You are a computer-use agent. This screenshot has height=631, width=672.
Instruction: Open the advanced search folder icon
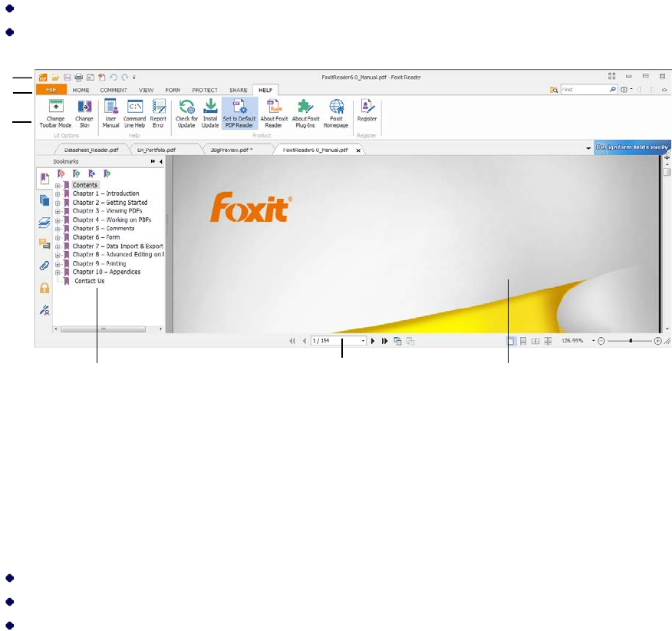pyautogui.click(x=554, y=90)
